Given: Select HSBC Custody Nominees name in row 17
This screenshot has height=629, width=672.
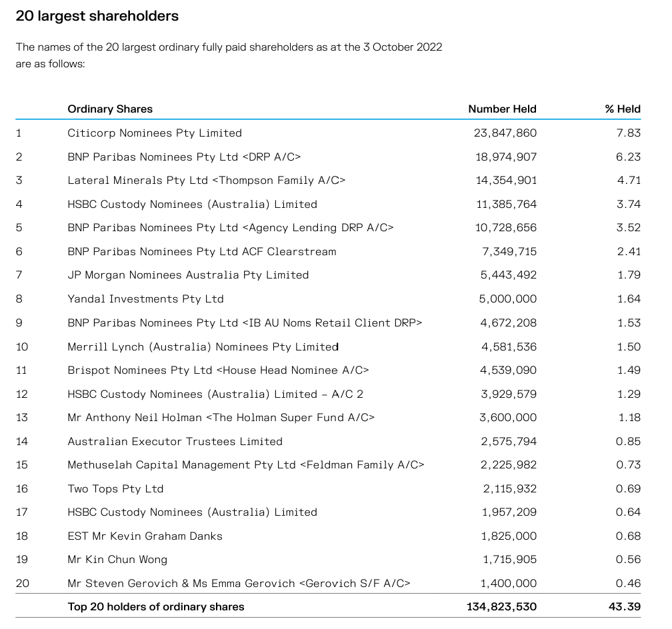Looking at the screenshot, I should click(193, 512).
